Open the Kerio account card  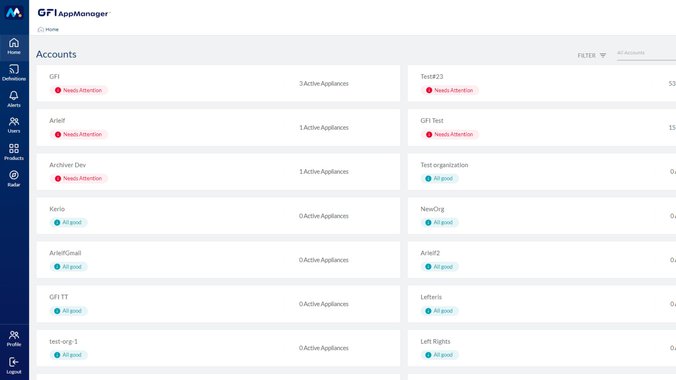218,216
